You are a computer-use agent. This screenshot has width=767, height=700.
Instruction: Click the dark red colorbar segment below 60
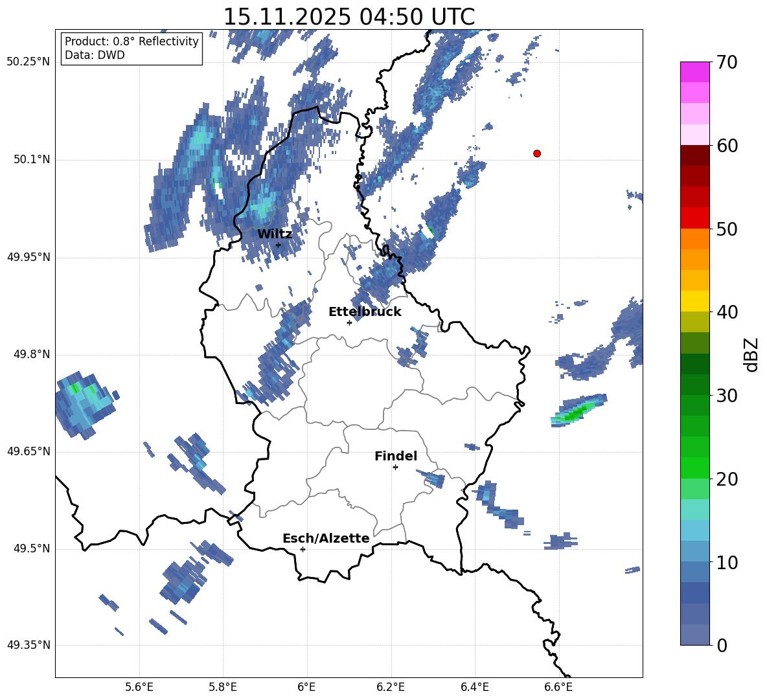tap(694, 155)
